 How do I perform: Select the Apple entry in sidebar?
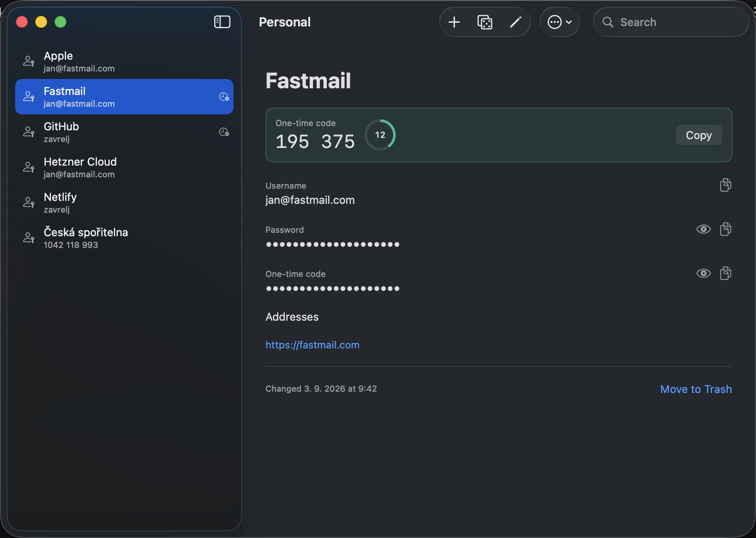(x=124, y=61)
